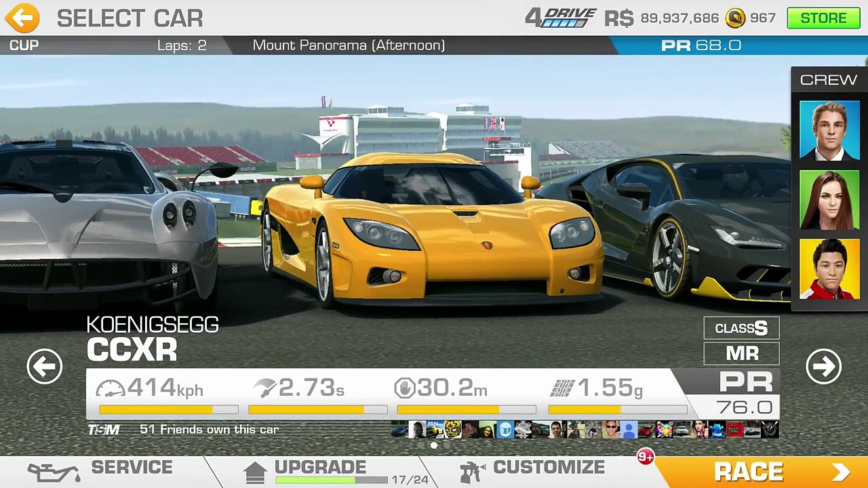
Task: Tap the CLASS S badge
Action: point(742,328)
